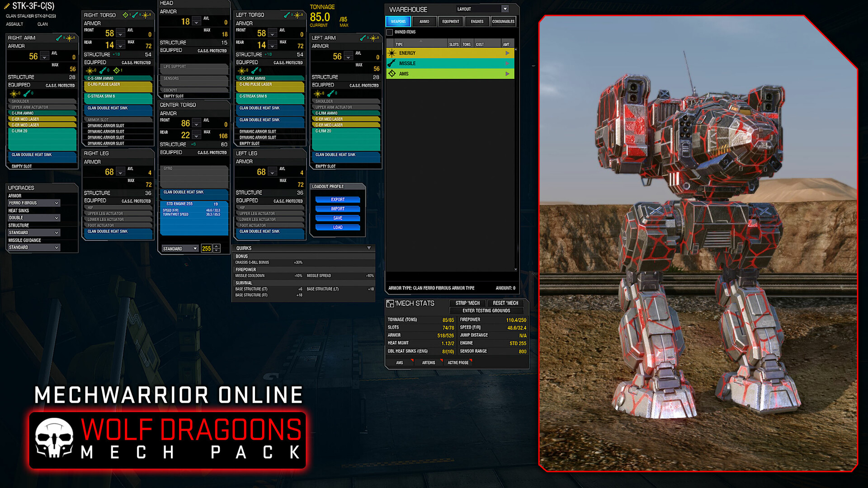Click the missile hardpoint icon on Right Torso header
This screenshot has height=488, width=868.
135,15
